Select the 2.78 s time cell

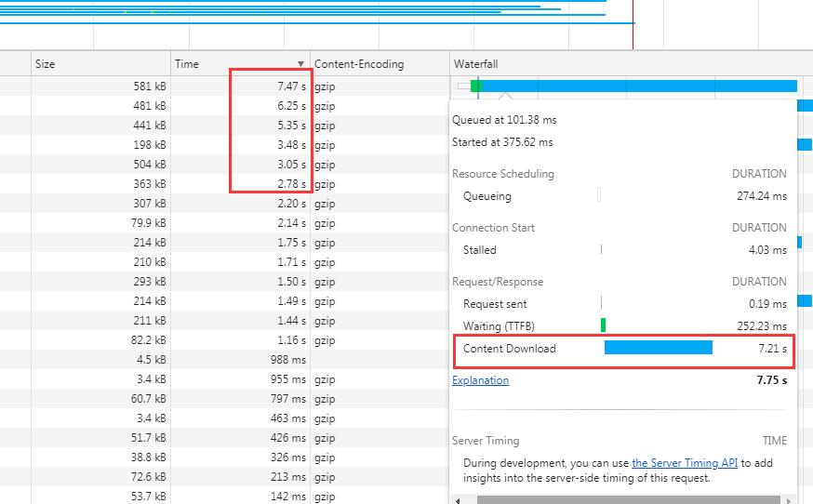pyautogui.click(x=240, y=184)
